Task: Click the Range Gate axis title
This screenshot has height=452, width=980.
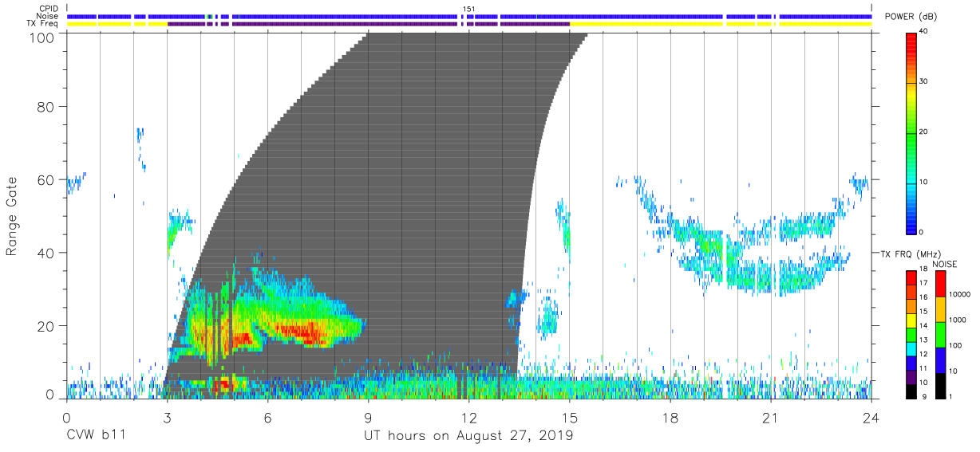Action: [x=12, y=216]
